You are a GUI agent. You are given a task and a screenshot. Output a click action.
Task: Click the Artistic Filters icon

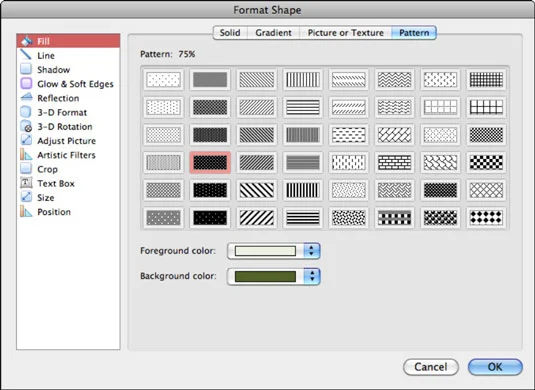coord(26,155)
